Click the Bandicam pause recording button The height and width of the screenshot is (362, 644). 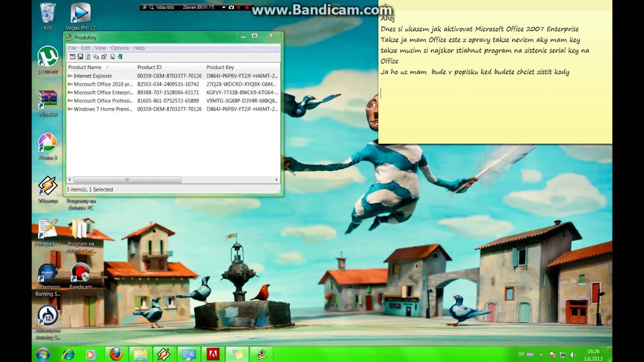coord(238,8)
